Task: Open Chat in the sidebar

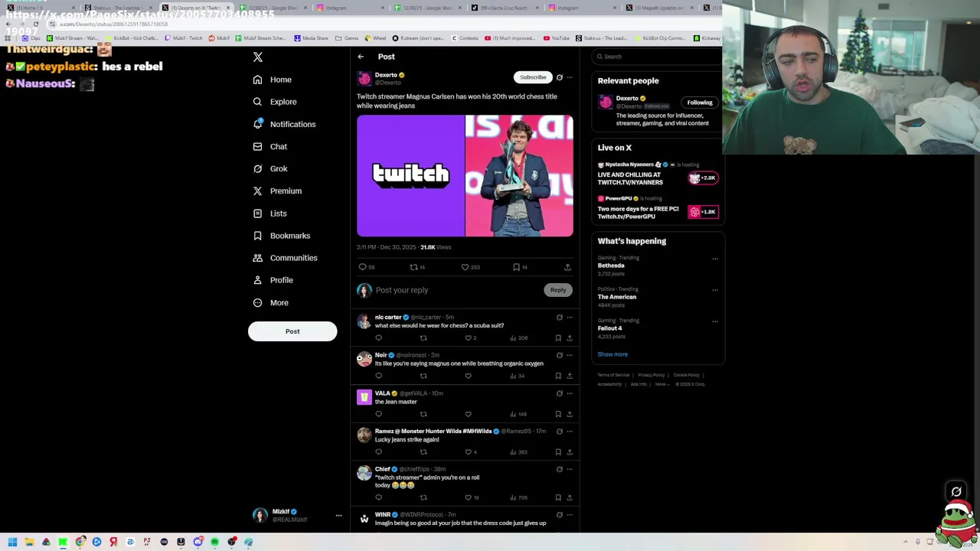Action: coord(270,146)
